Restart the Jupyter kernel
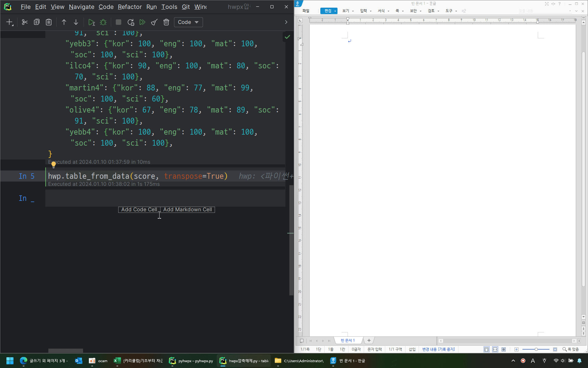 click(x=131, y=22)
